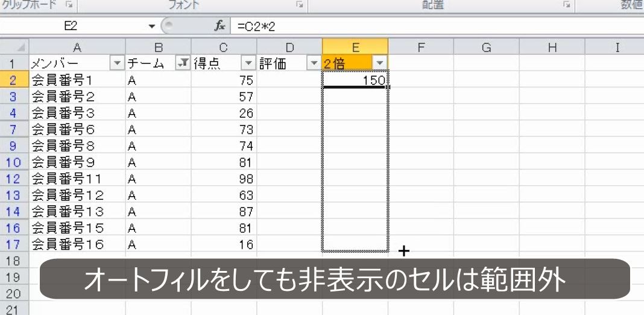
Task: Open the メンバー filter dropdown
Action: pyautogui.click(x=118, y=63)
